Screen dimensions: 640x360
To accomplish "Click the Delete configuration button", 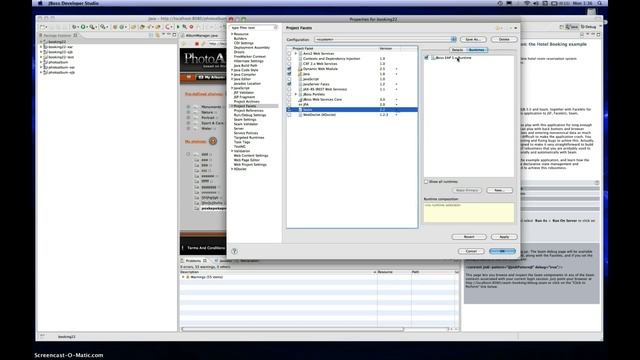I will (x=504, y=39).
